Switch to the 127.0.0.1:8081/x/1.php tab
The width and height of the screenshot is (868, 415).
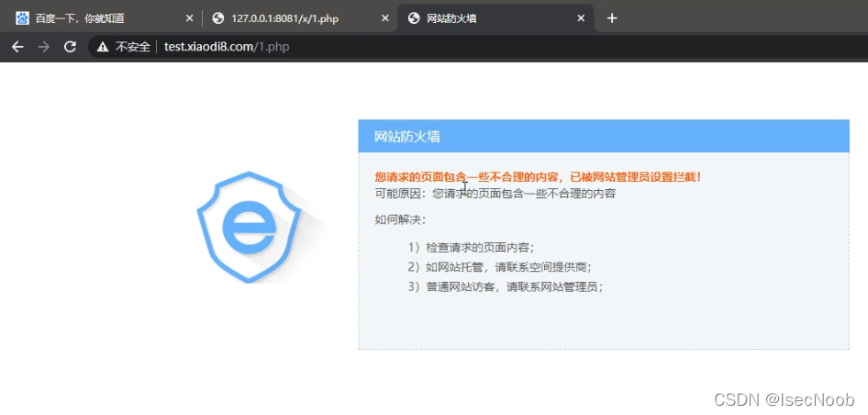pyautogui.click(x=299, y=18)
